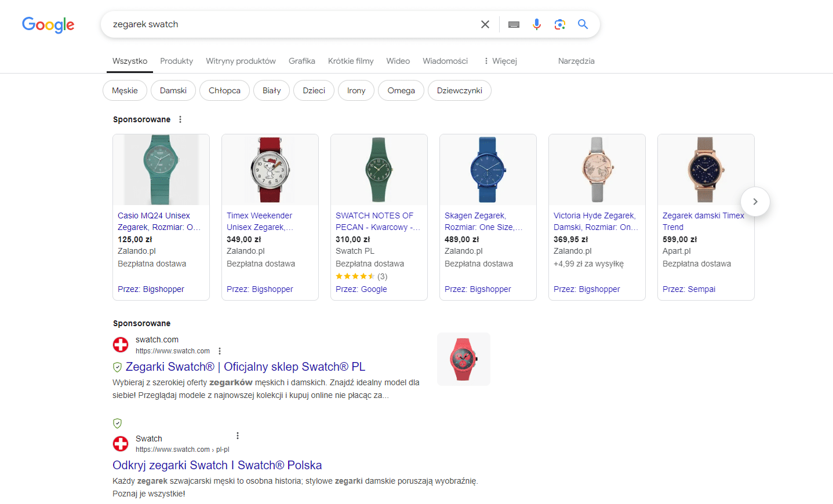Switch to the Produkty tab
This screenshot has height=504, width=833.
pos(176,61)
